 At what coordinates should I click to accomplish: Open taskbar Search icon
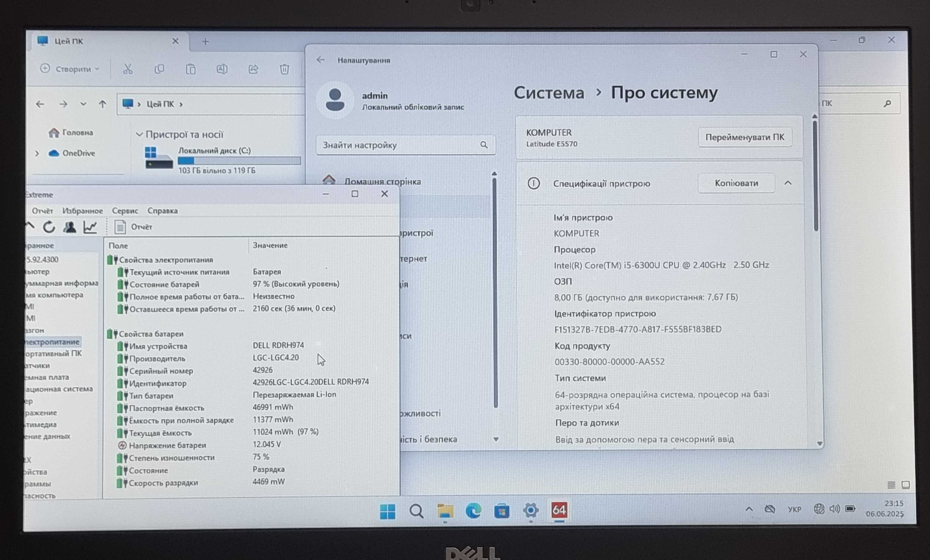(416, 511)
